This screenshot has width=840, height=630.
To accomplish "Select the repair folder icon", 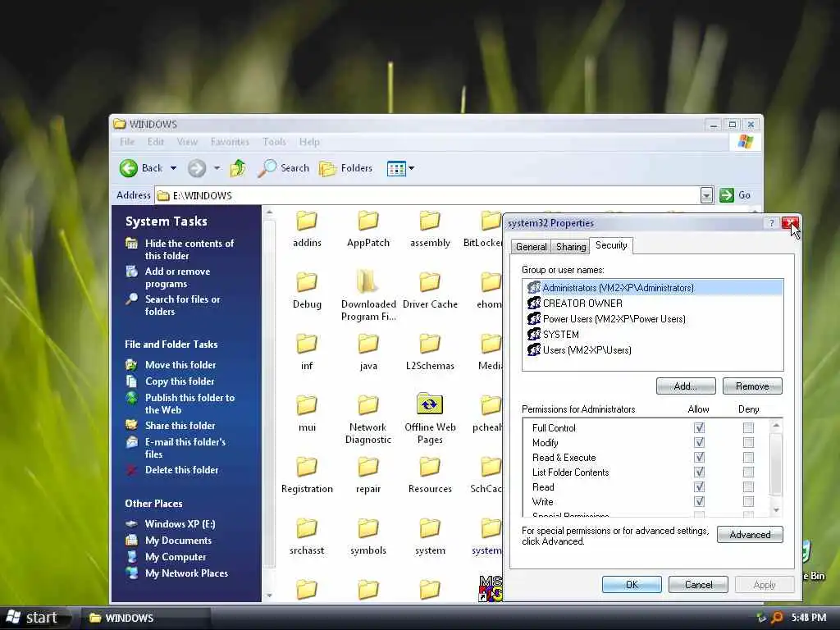I will coord(368,467).
